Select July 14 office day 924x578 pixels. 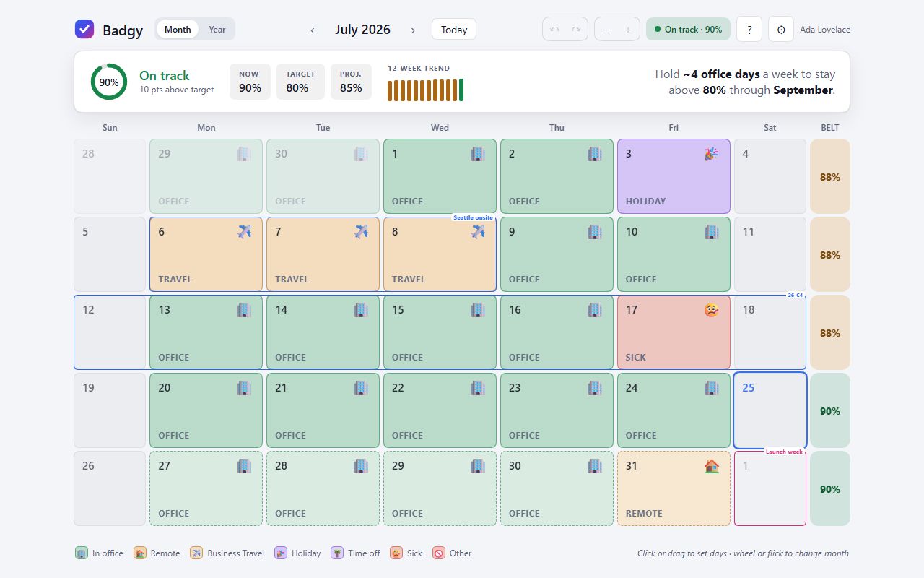click(323, 332)
